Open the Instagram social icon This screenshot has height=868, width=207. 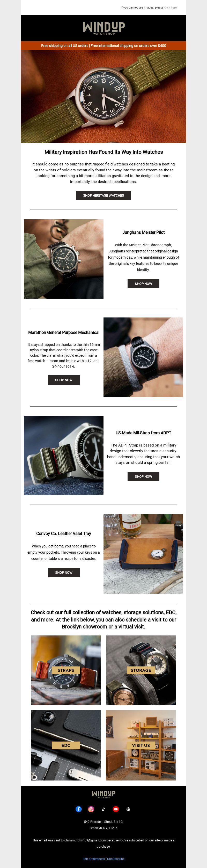tap(91, 809)
